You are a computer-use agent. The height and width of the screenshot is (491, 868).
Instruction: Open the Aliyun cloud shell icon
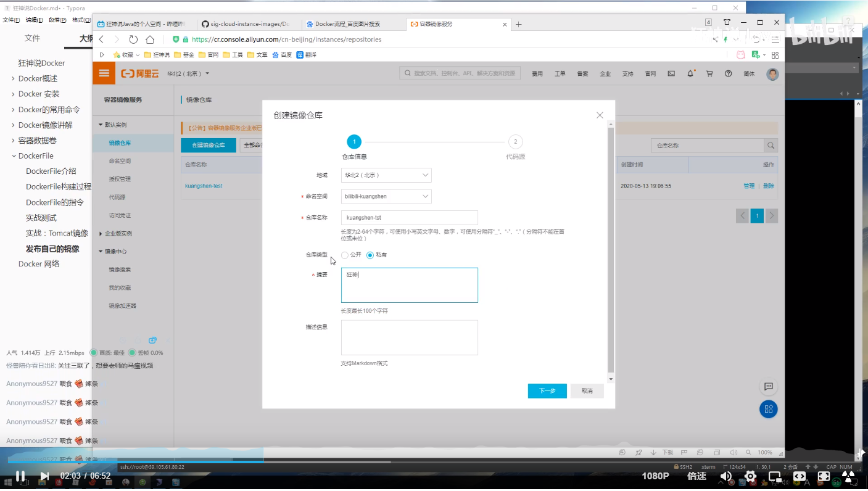pyautogui.click(x=671, y=73)
